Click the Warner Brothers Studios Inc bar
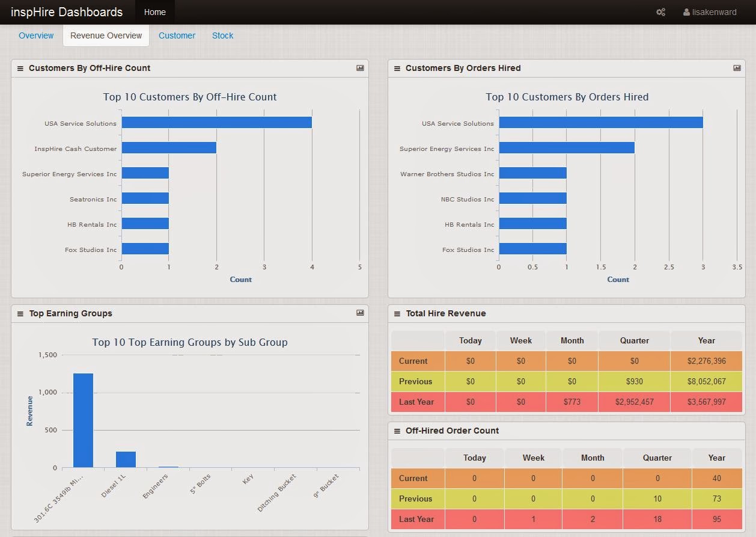 coord(532,173)
